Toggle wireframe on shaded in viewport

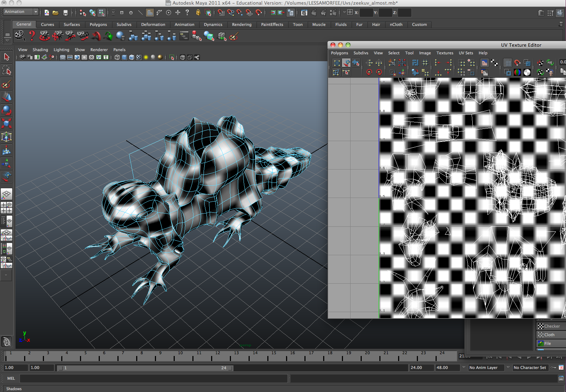coord(132,57)
